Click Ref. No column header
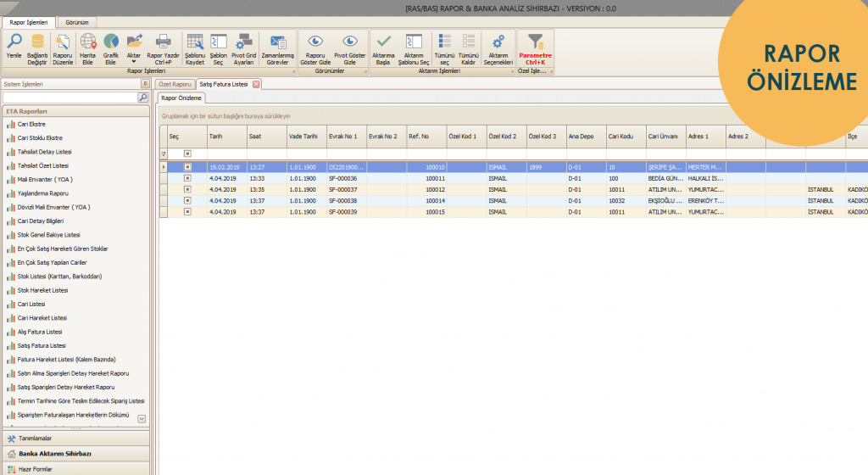The height and width of the screenshot is (475, 868). coord(426,137)
